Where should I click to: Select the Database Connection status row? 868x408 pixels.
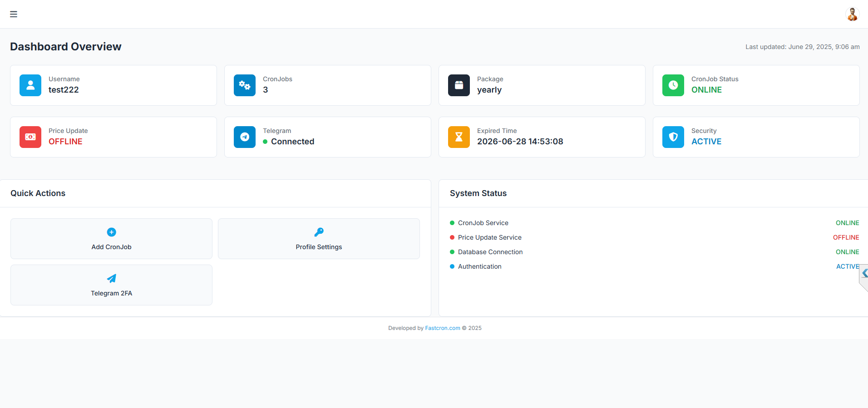(x=490, y=252)
